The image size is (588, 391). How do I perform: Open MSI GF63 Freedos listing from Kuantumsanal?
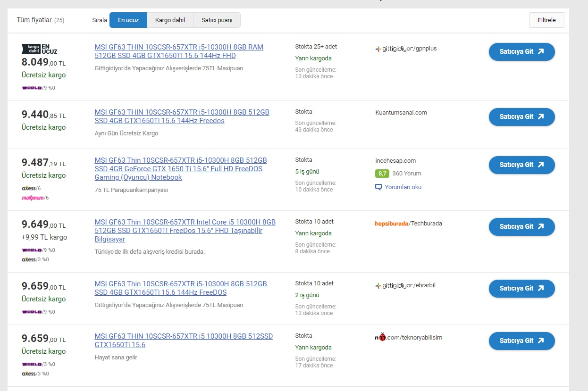click(x=182, y=116)
